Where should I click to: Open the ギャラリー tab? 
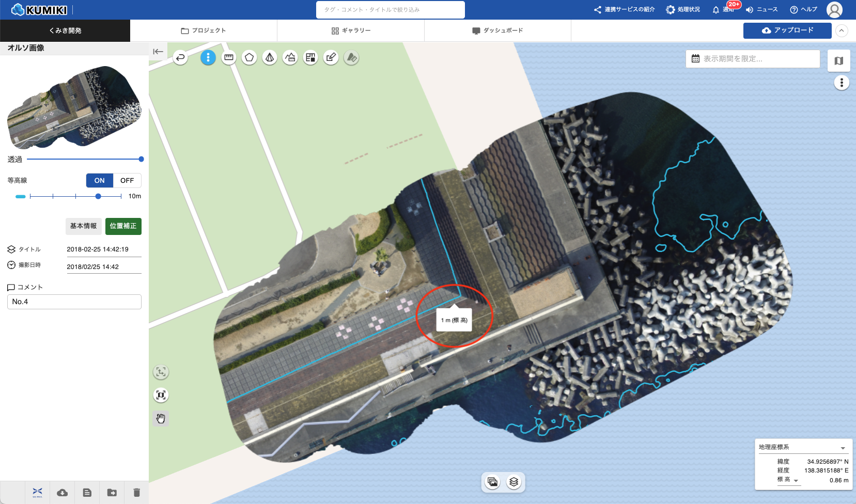click(x=351, y=30)
